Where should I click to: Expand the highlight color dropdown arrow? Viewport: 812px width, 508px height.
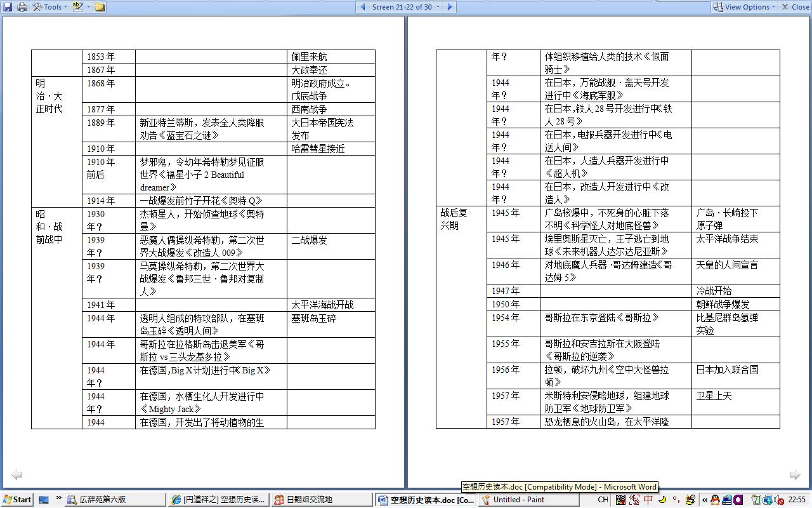coord(88,7)
